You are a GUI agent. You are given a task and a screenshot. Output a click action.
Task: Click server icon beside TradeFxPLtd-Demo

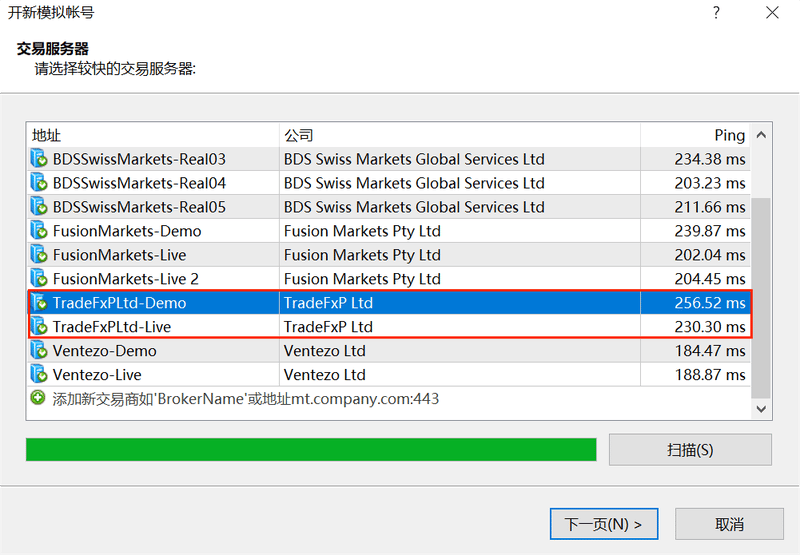(39, 302)
